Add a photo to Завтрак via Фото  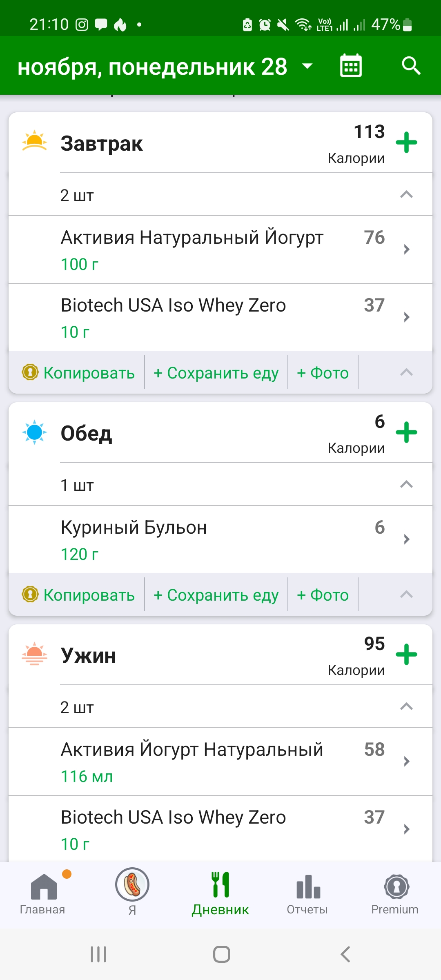[x=323, y=373]
